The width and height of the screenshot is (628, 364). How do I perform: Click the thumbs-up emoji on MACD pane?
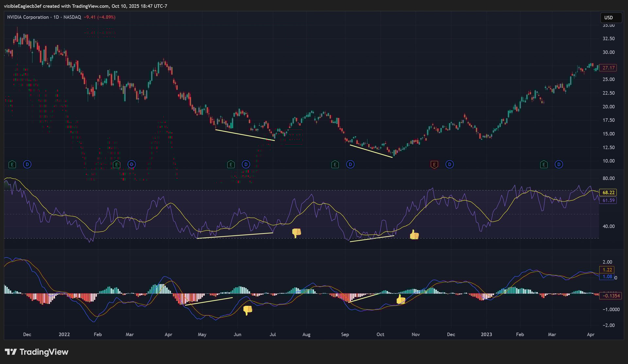pyautogui.click(x=401, y=299)
